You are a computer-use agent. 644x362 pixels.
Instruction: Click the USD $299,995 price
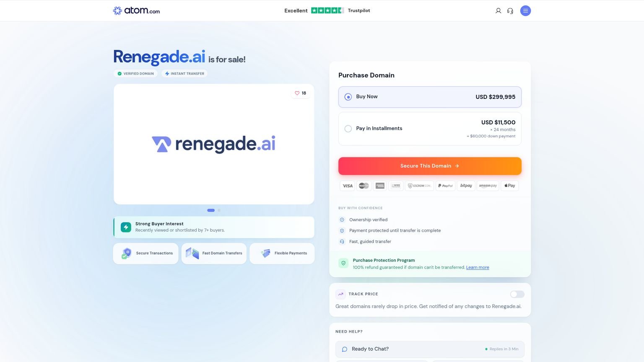click(495, 97)
